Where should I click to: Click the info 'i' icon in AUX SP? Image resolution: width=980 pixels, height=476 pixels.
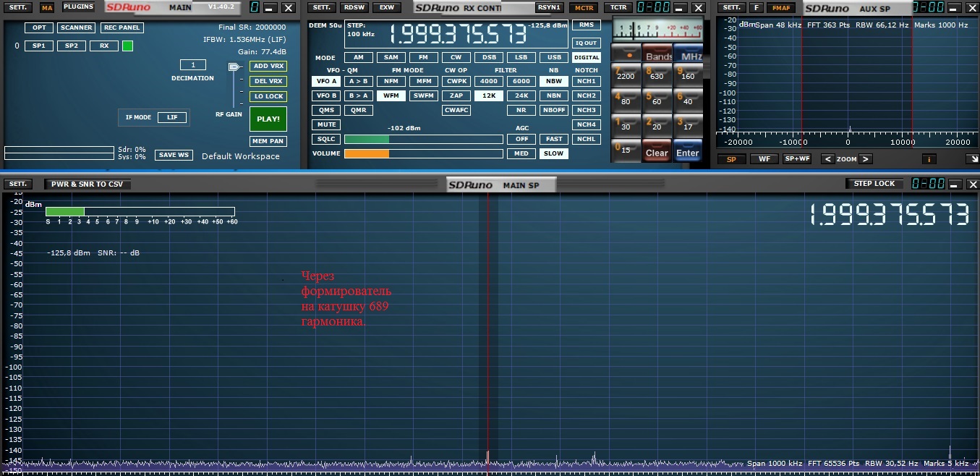(x=929, y=159)
